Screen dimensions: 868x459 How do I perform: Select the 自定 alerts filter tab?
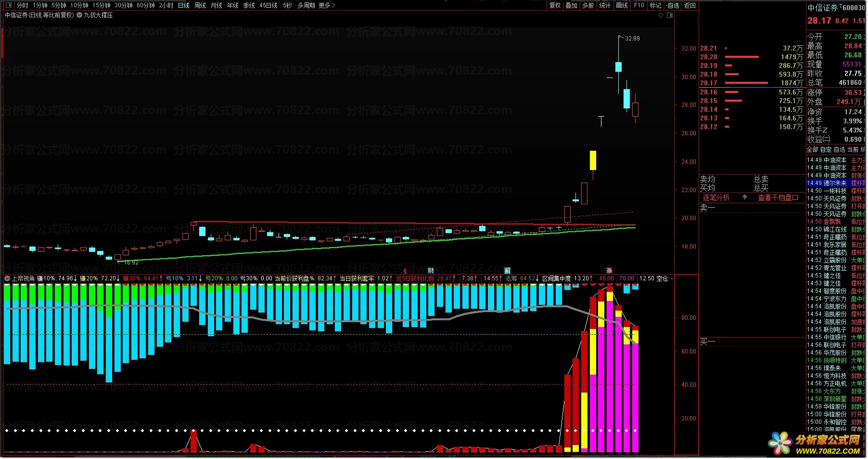(826, 150)
